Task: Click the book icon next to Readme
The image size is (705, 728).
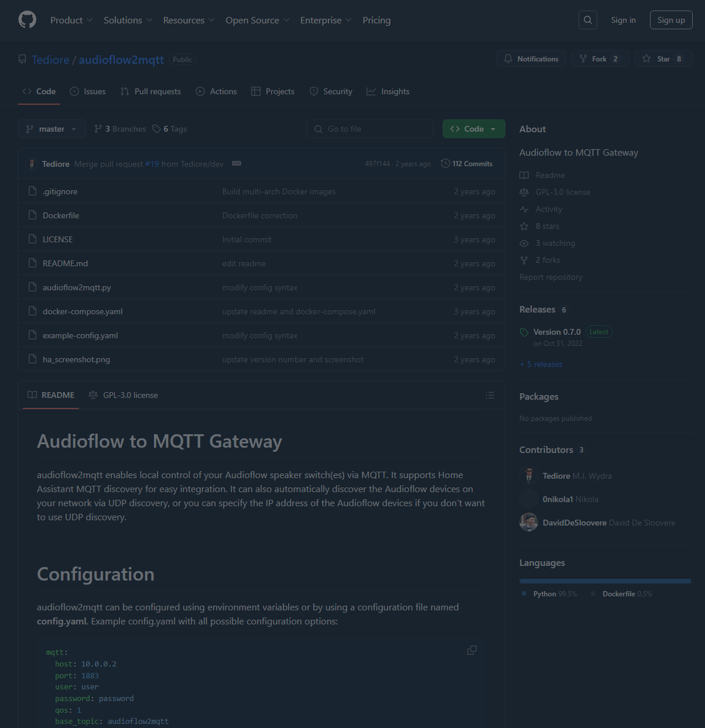Action: 523,175
